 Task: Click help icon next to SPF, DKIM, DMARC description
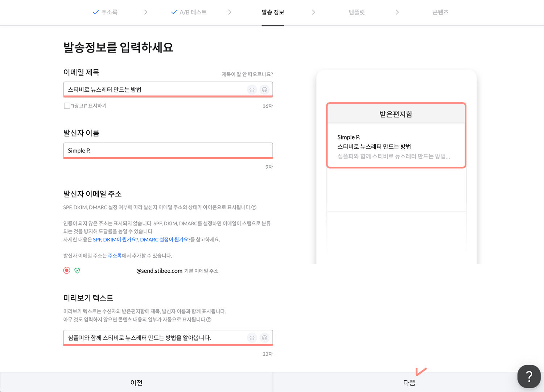click(254, 207)
